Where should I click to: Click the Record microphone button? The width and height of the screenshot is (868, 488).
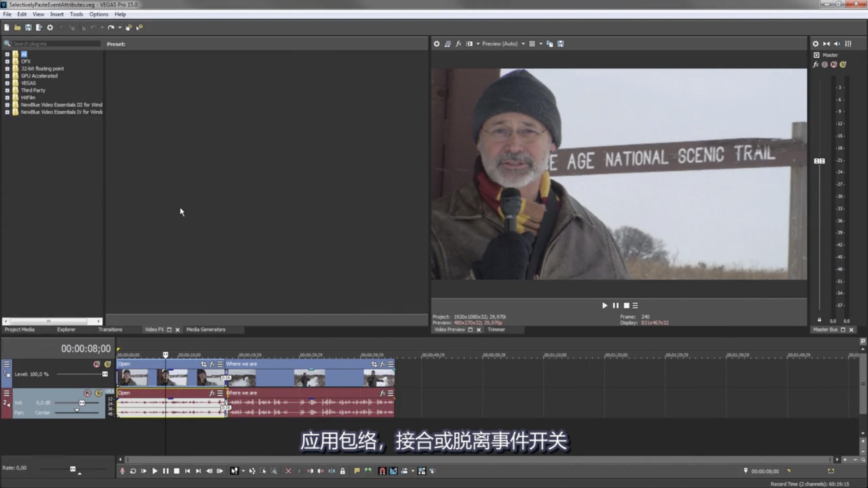(x=122, y=471)
